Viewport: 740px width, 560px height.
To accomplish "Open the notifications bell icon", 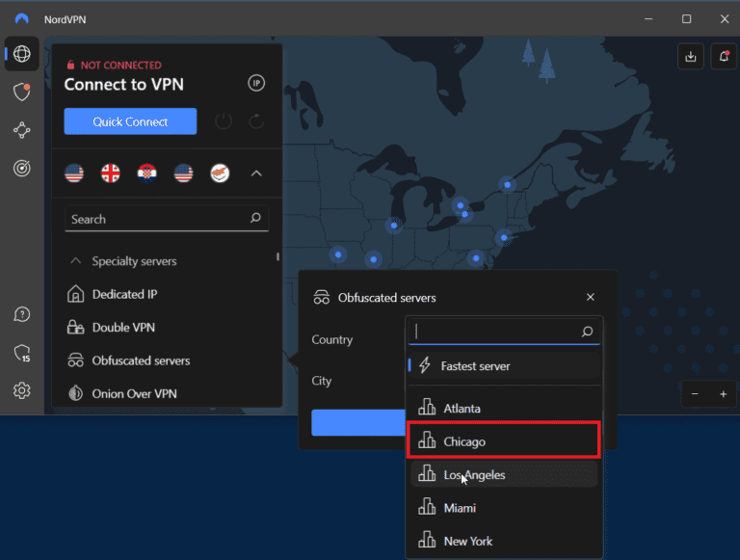I will click(x=724, y=57).
